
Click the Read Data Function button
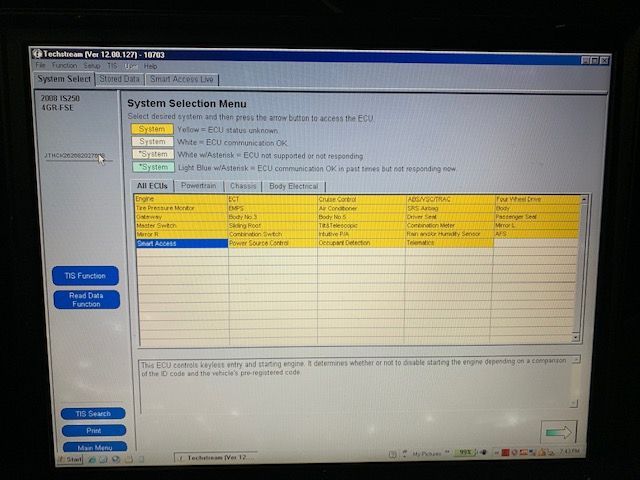click(x=85, y=299)
